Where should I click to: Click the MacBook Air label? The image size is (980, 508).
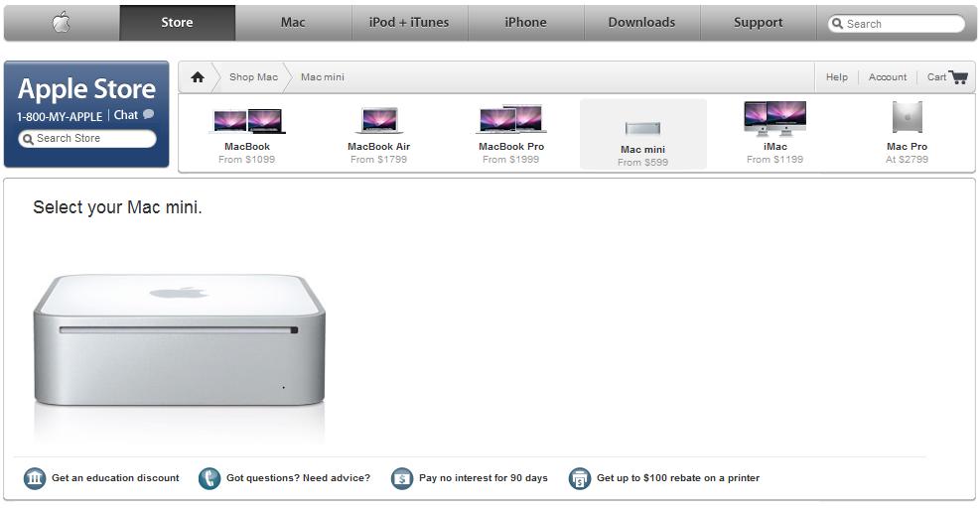[x=378, y=146]
